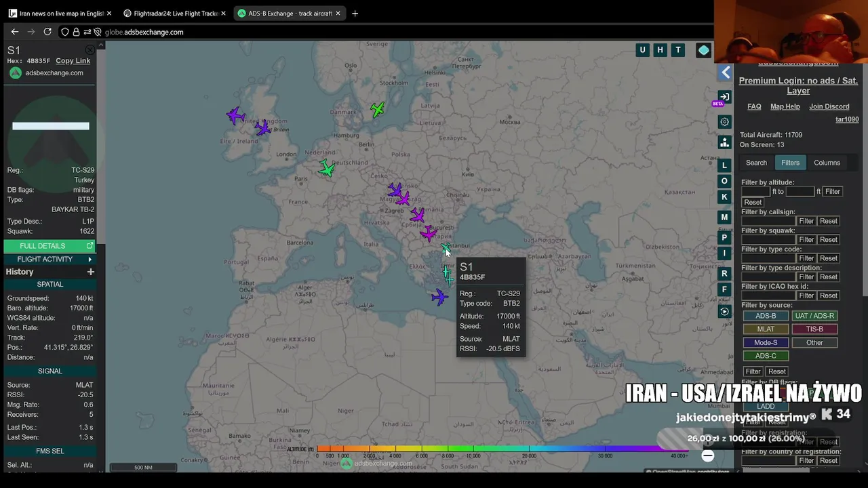
Task: Open a new browser tab
Action: click(x=355, y=14)
